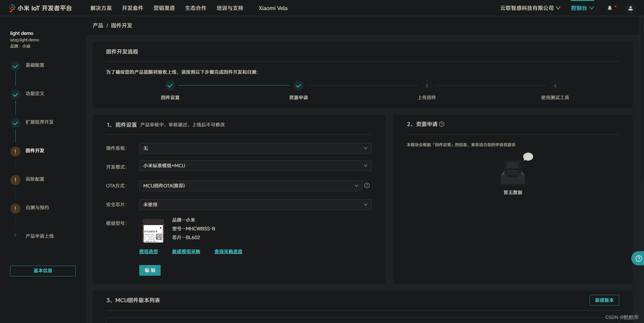644x323 pixels.
Task: Open the Xiaomi Vela menu item
Action: 273,8
